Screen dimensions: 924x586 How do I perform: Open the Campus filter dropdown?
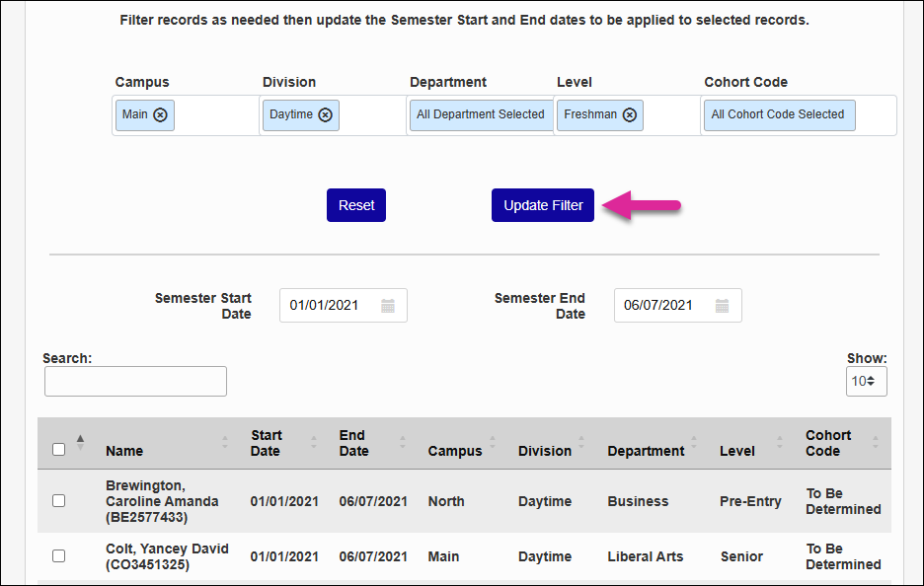coord(186,115)
